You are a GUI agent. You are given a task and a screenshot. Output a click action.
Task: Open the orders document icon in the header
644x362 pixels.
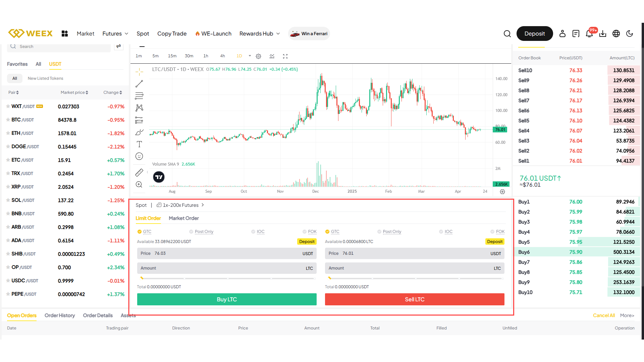[x=576, y=34]
